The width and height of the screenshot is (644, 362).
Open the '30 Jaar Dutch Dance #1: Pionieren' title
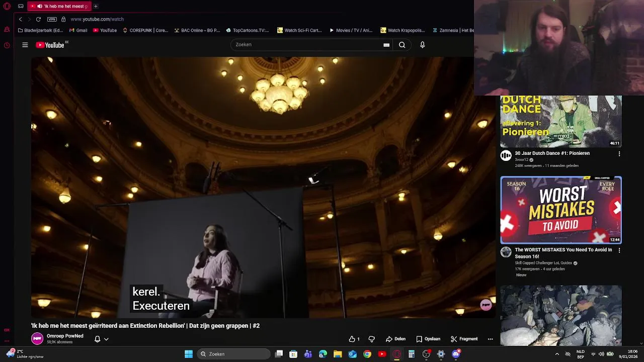[552, 153]
